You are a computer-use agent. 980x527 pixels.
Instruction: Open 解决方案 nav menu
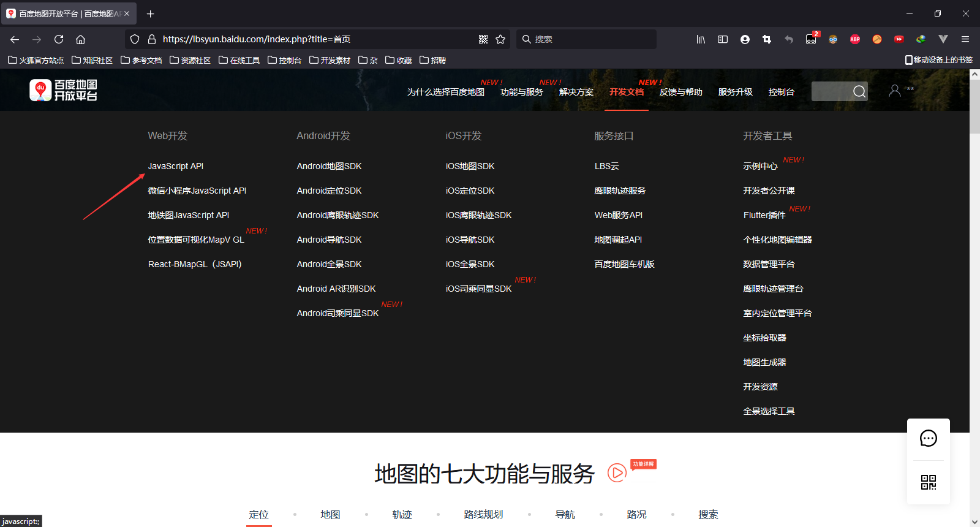coord(576,92)
